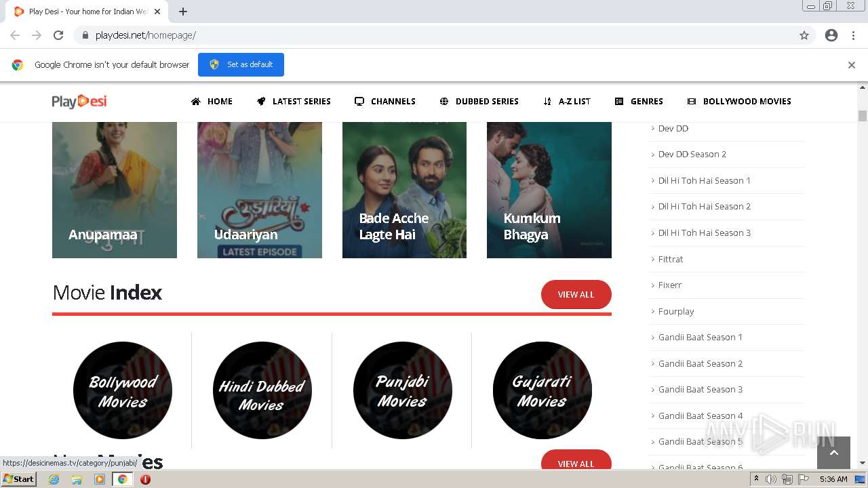Image resolution: width=868 pixels, height=488 pixels.
Task: Reload the page
Action: [58, 35]
